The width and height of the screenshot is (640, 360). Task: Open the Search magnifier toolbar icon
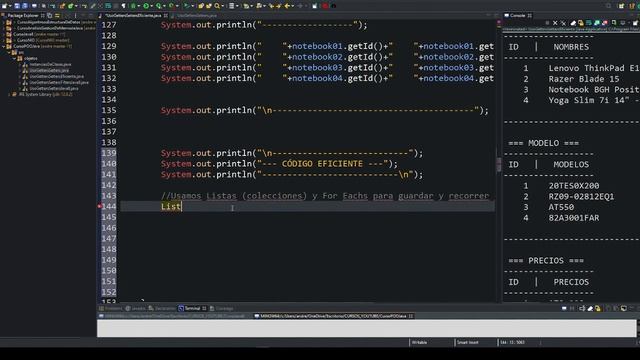(x=217, y=6)
